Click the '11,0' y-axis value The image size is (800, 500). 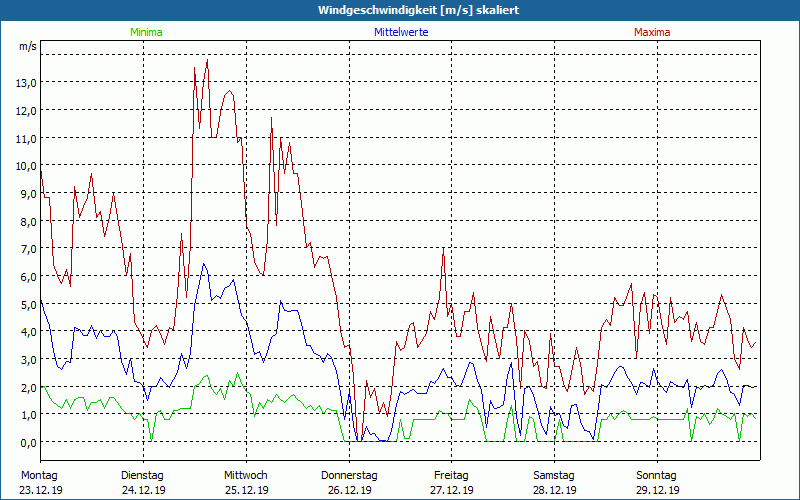[26, 139]
